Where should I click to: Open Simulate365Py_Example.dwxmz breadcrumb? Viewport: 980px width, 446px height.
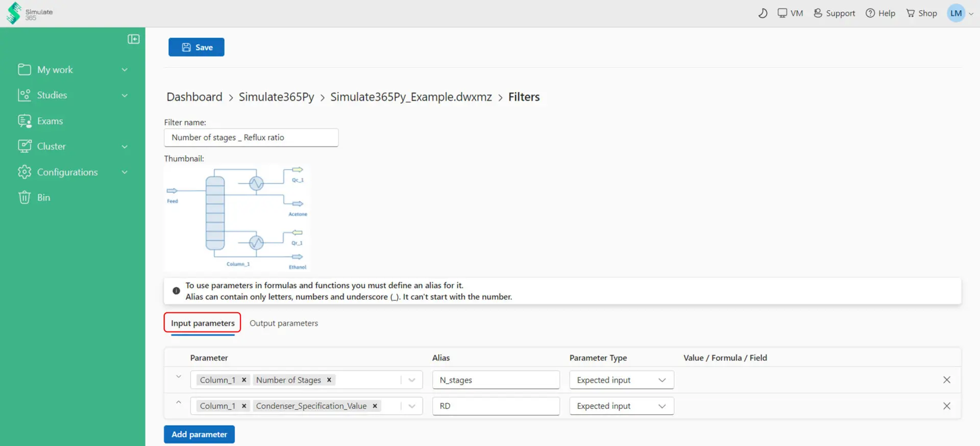tap(411, 97)
